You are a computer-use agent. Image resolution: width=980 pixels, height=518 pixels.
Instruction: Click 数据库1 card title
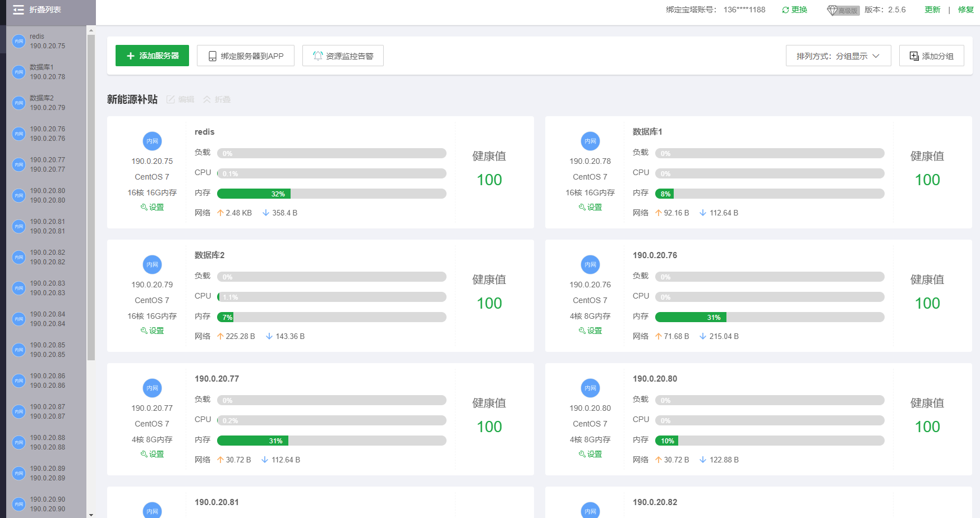[647, 132]
